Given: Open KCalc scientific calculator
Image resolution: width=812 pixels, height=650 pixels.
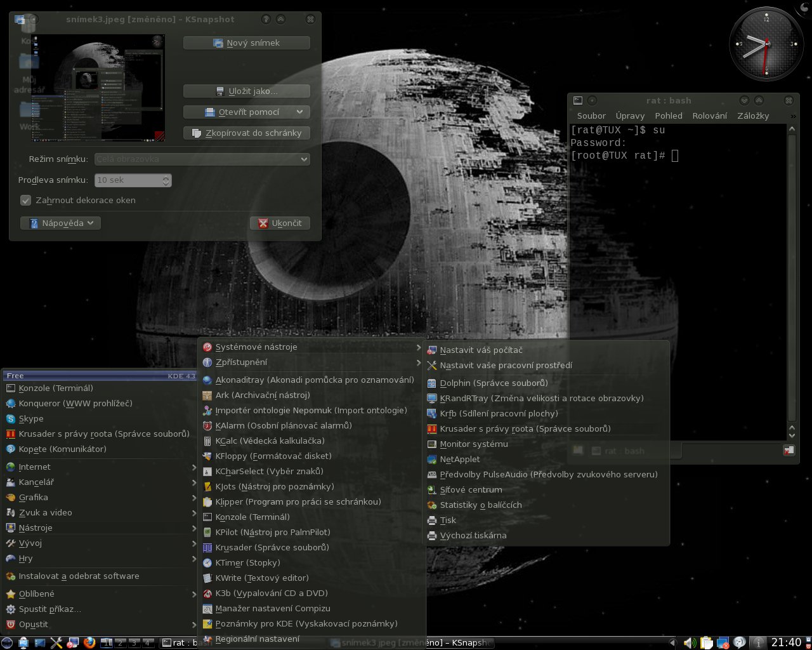Looking at the screenshot, I should 270,441.
